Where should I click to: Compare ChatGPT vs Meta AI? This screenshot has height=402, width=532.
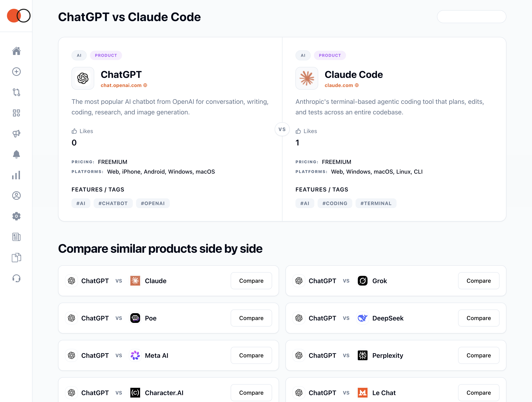(251, 355)
